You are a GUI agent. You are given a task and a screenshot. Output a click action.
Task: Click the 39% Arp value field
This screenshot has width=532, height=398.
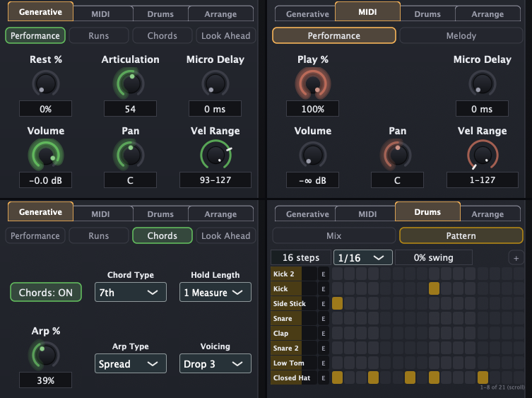pos(46,380)
